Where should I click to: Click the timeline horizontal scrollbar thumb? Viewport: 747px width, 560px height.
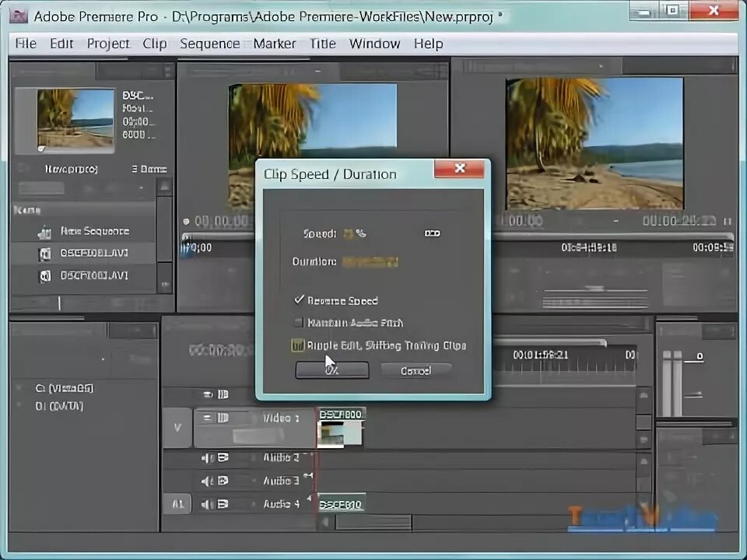(x=373, y=523)
